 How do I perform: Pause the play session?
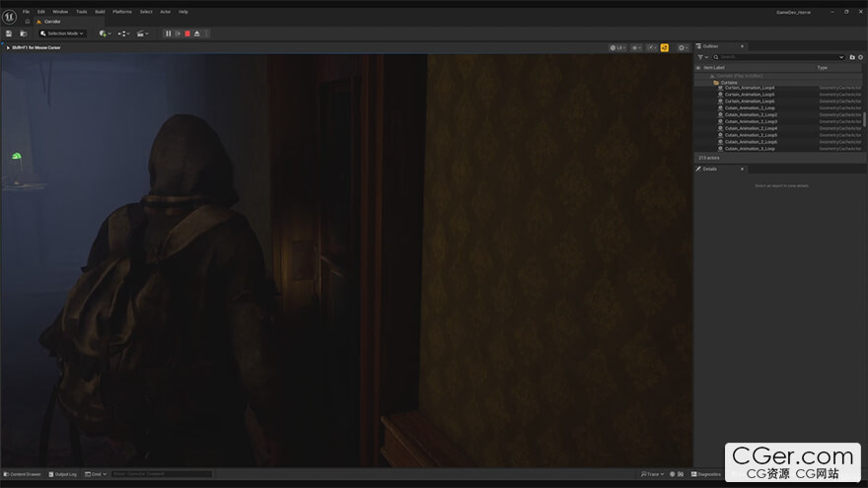pos(169,34)
